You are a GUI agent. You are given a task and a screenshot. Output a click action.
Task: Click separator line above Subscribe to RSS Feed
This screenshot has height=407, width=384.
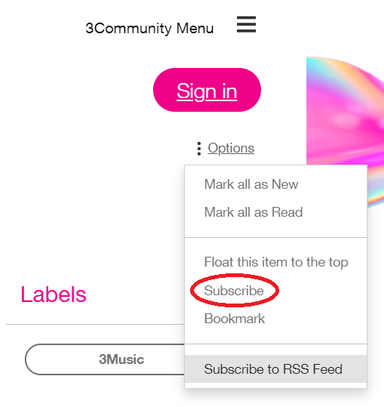click(276, 344)
